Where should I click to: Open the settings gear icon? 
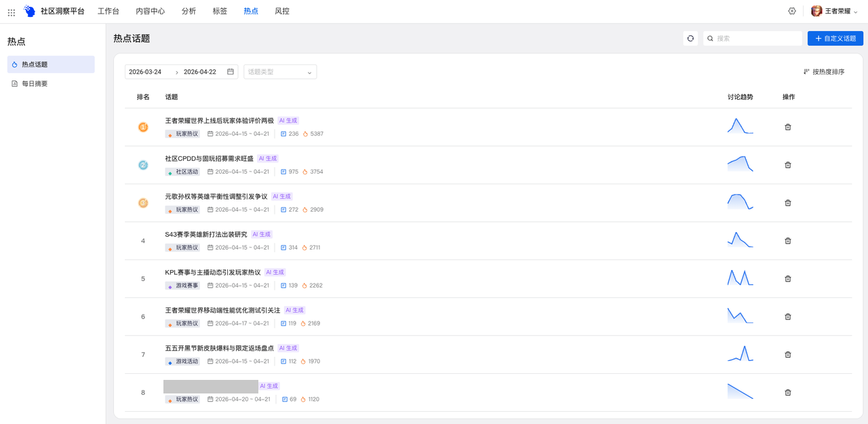click(792, 11)
